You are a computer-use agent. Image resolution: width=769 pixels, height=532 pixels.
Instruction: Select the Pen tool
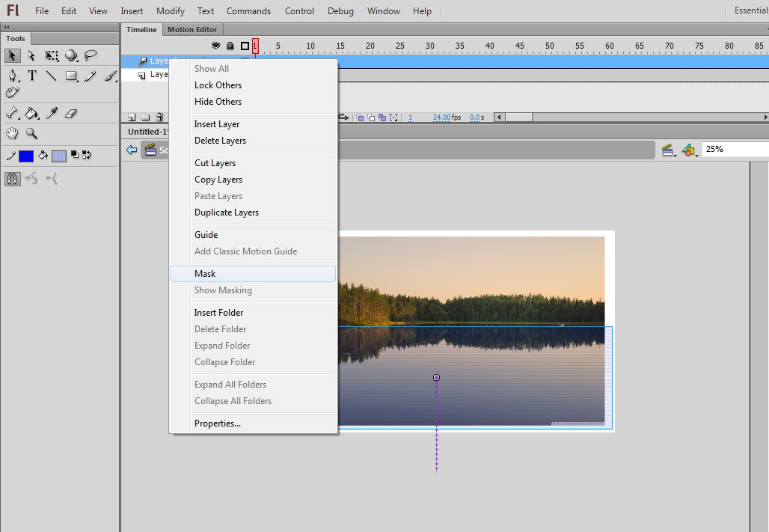(12, 76)
